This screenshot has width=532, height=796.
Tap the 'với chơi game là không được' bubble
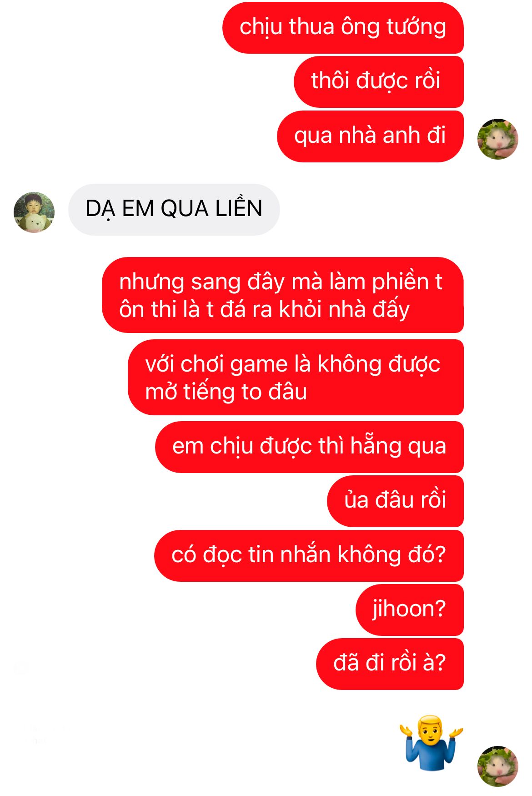tap(296, 377)
